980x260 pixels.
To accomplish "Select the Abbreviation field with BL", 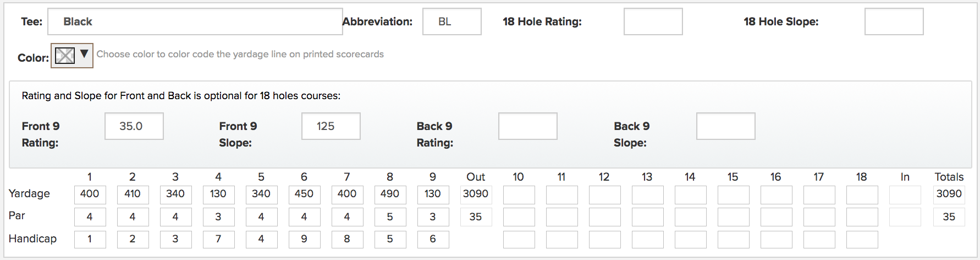I will [452, 21].
